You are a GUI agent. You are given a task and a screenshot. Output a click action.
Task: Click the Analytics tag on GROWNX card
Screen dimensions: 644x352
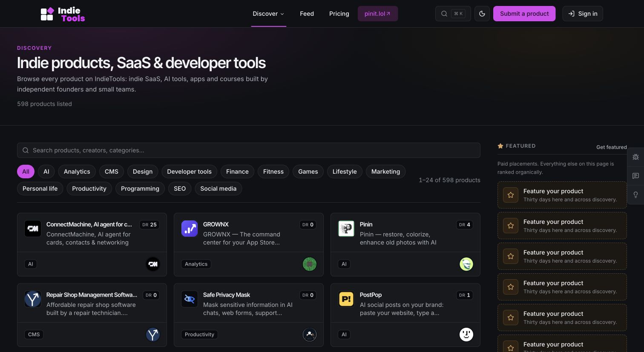click(x=196, y=264)
